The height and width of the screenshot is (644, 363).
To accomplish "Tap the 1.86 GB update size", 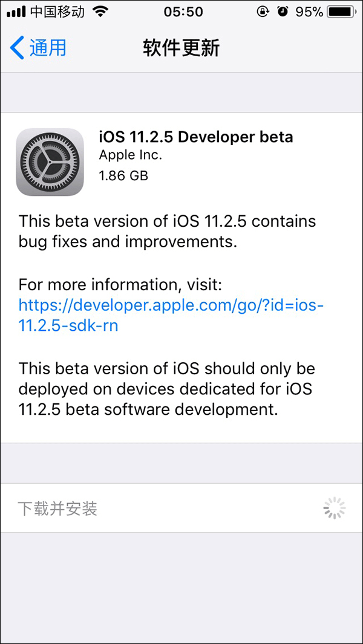I will [x=123, y=176].
